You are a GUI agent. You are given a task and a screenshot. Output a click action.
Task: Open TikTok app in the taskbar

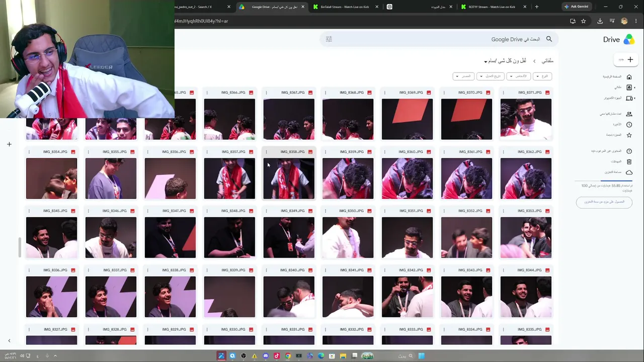click(x=277, y=356)
